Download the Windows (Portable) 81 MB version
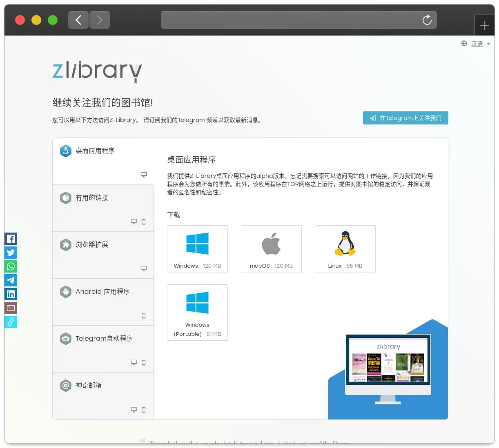The image size is (499, 448). coord(197,302)
